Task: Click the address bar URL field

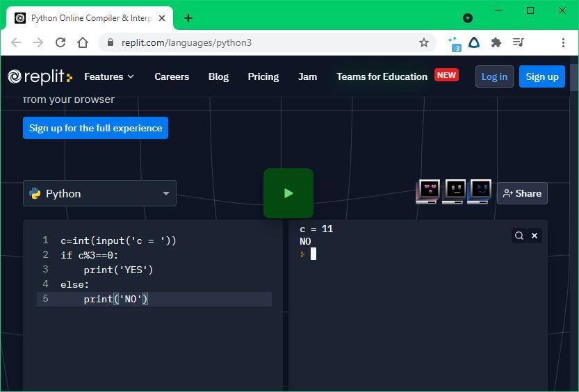Action: (264, 42)
